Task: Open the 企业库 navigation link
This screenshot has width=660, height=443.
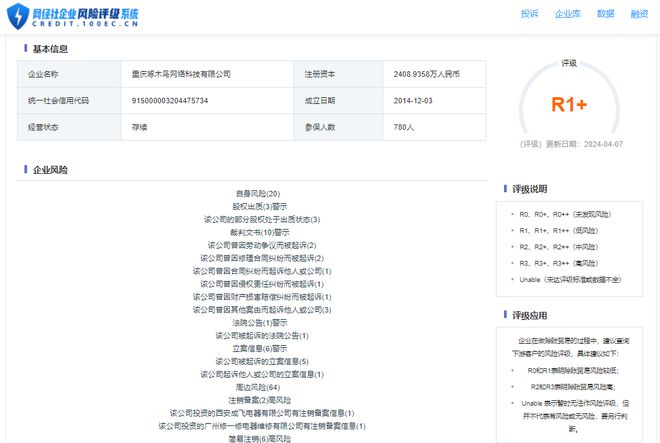Action: (567, 14)
